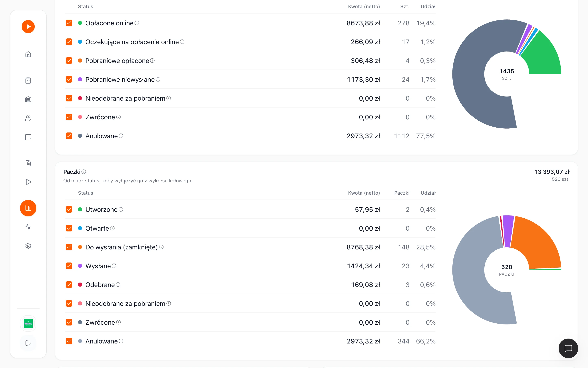588x368 pixels.
Task: Click the 8768,38 zł amount
Action: [x=363, y=247]
